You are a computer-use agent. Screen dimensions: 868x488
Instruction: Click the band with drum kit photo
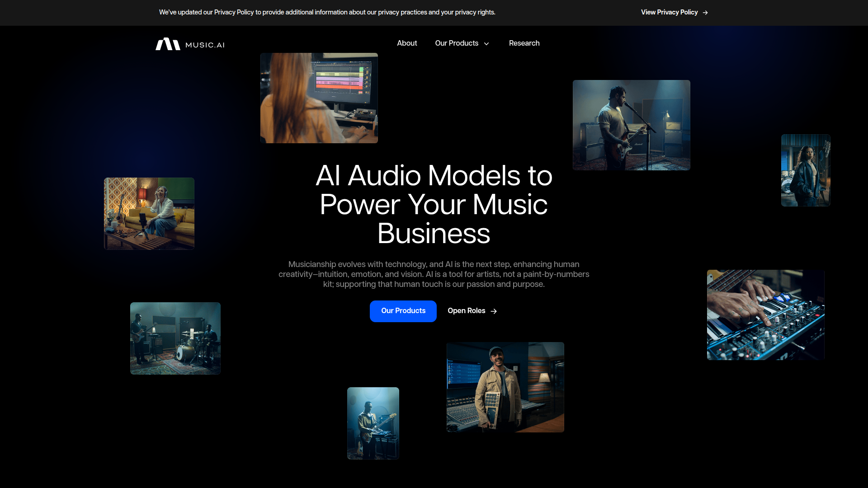coord(175,338)
